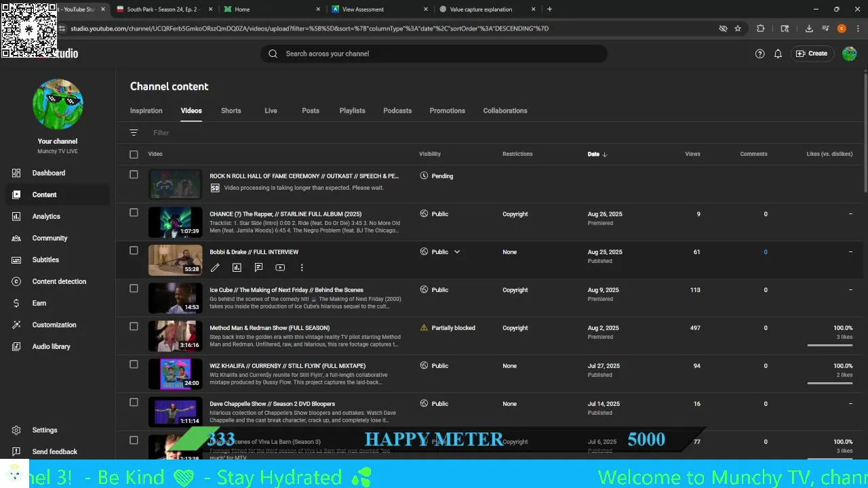Open the Audio library icon
This screenshot has height=488, width=868.
17,346
